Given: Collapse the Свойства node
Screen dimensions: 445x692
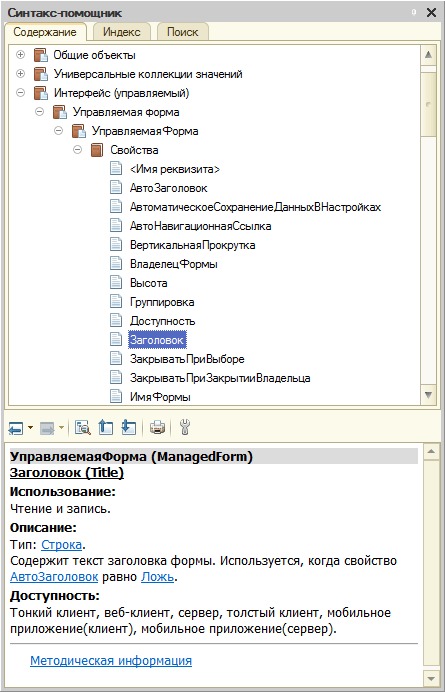Looking at the screenshot, I should [77, 150].
